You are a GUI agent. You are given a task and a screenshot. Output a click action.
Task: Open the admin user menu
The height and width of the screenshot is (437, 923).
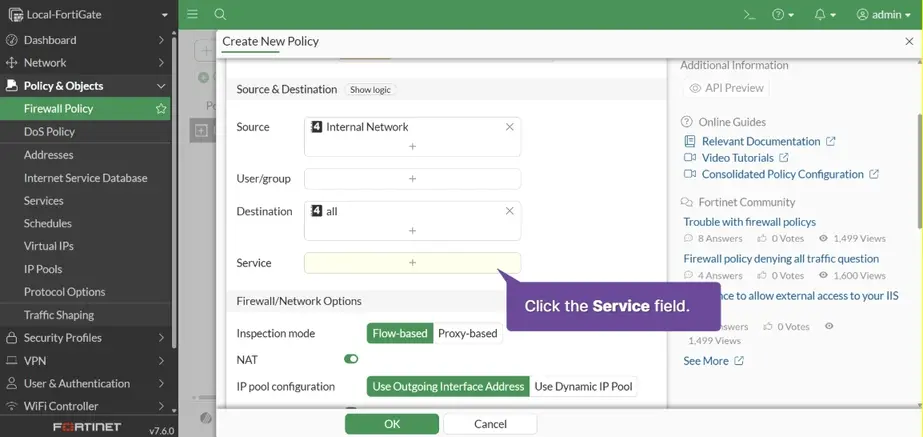tap(884, 15)
